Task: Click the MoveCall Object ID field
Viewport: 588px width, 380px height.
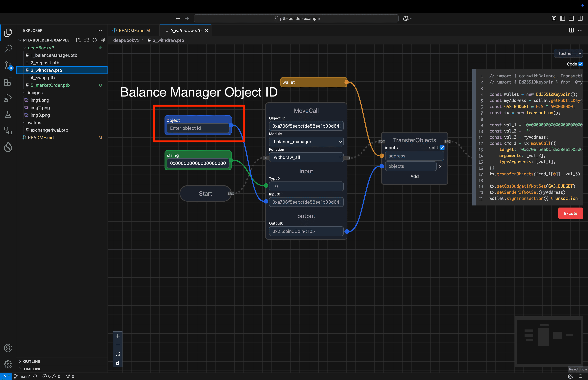Action: point(306,126)
